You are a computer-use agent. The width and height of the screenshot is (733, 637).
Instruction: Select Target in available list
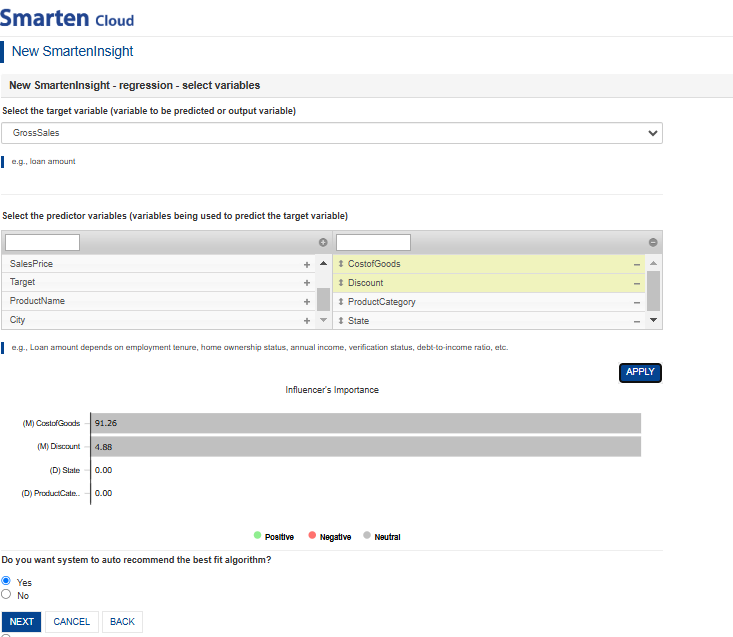pos(158,282)
